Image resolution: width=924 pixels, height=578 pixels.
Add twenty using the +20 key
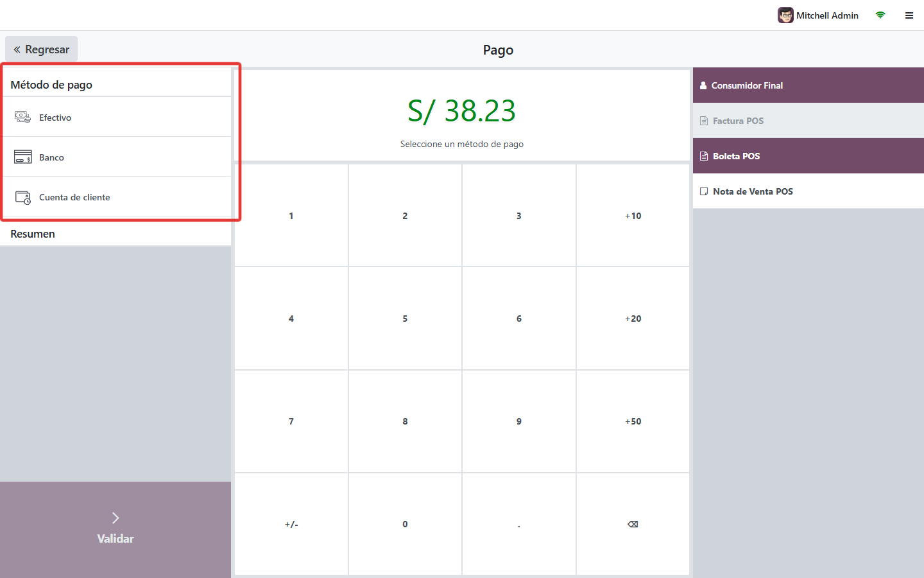(633, 319)
